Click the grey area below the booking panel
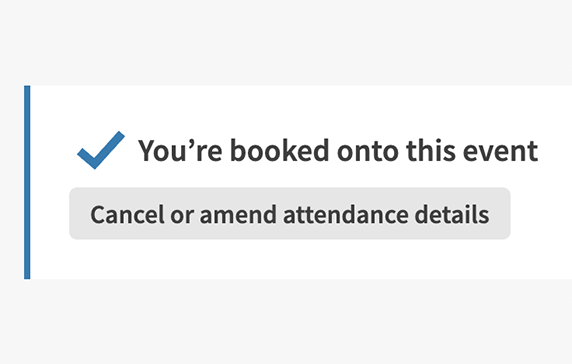The image size is (572, 364). tap(286, 323)
